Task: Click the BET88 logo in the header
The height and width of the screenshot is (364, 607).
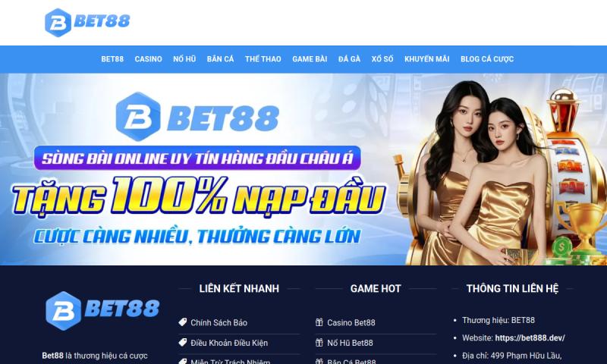Action: (87, 23)
